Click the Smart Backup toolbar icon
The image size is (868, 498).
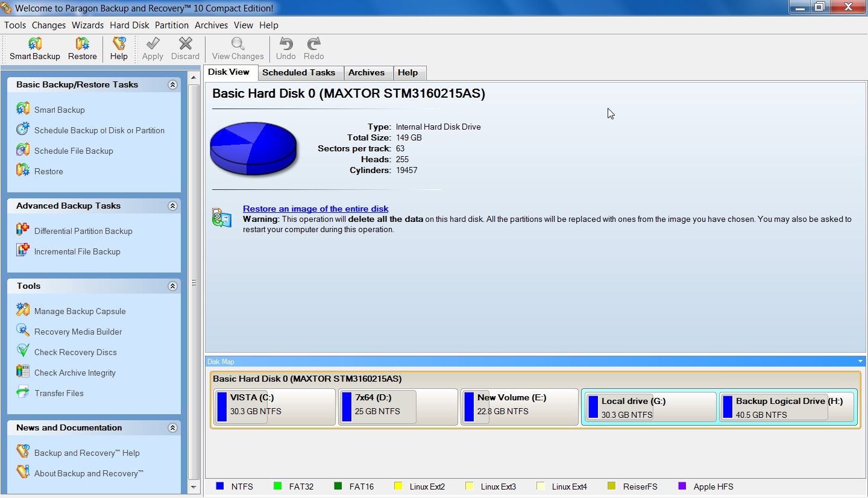click(x=35, y=44)
